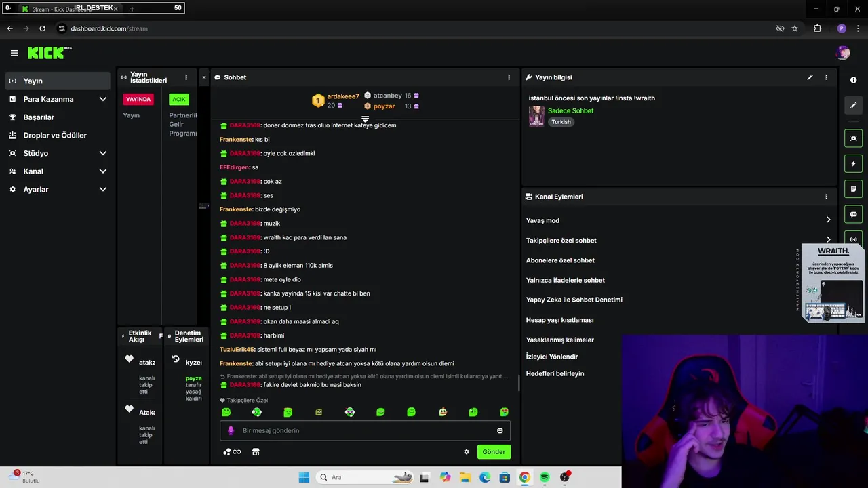The image size is (868, 488).
Task: Click the Denetim Eylemleri panel title
Action: (189, 336)
